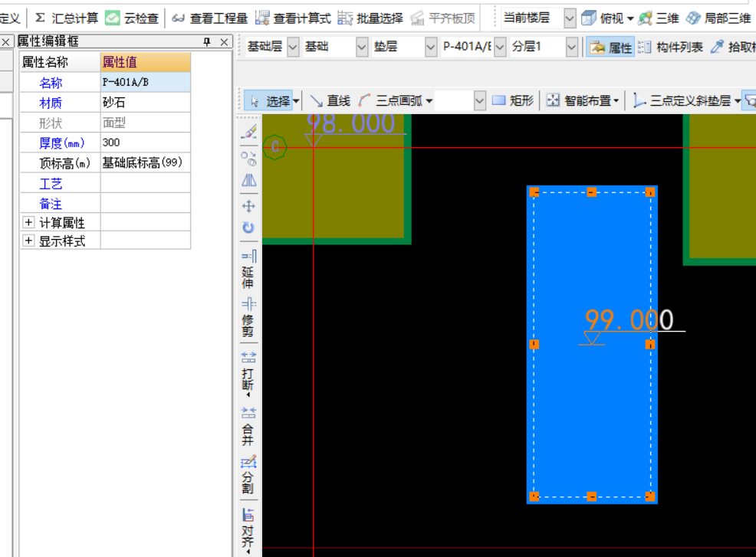Expand the 显示样式 section
756x557 pixels.
tap(28, 241)
